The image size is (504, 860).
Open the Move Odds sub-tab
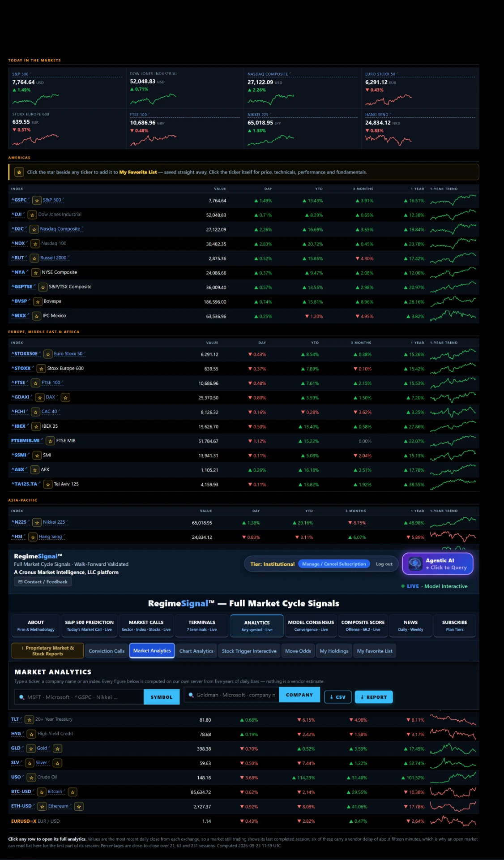pyautogui.click(x=298, y=651)
